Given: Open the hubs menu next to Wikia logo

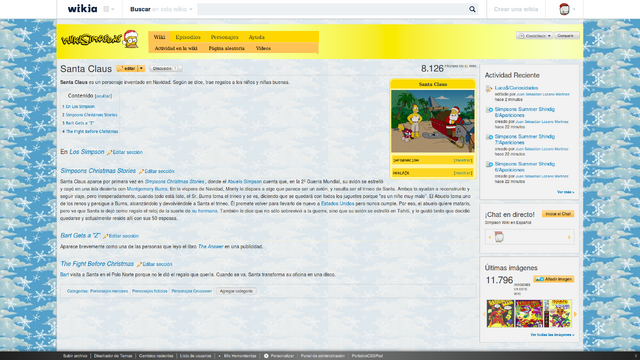Looking at the screenshot, I should click(109, 9).
